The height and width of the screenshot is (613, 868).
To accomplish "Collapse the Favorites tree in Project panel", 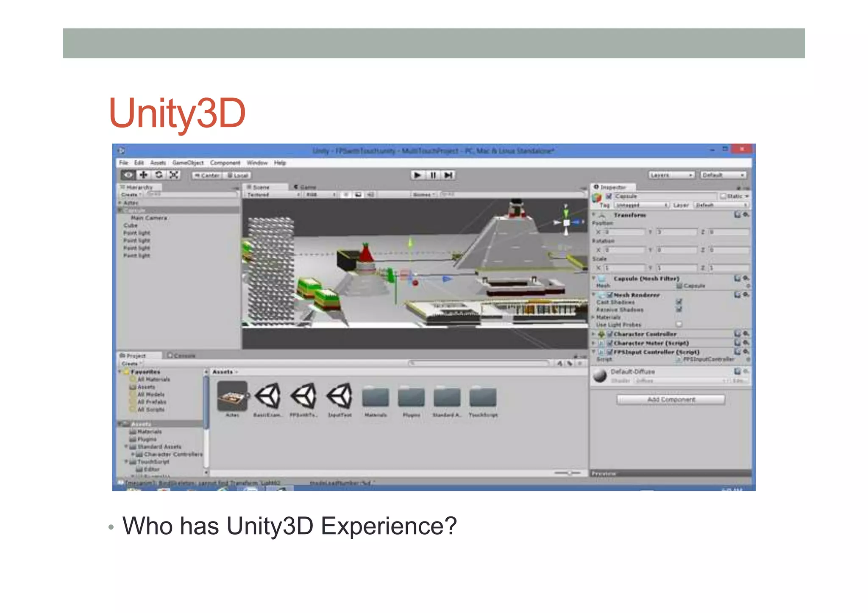I will point(120,372).
